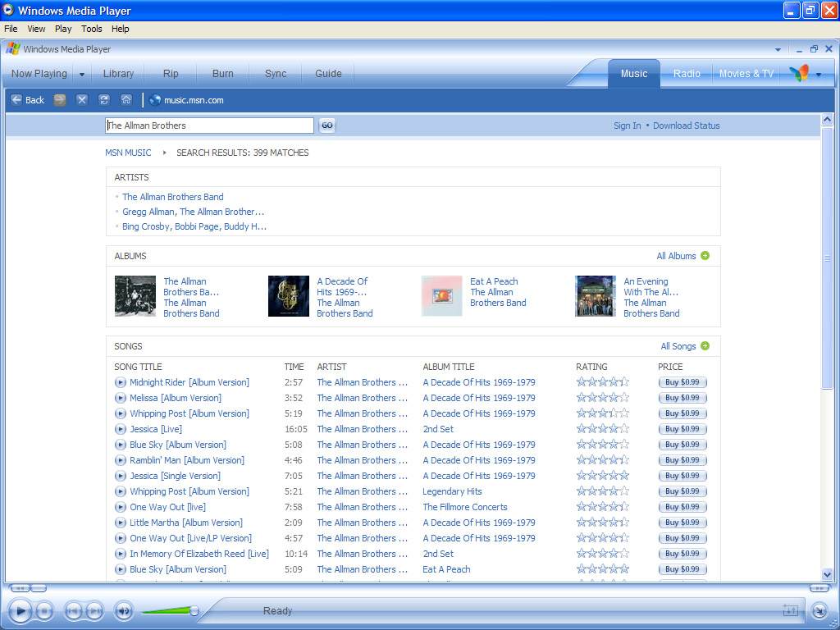
Task: Click the greyed Forward navigation arrow
Action: pyautogui.click(x=59, y=100)
